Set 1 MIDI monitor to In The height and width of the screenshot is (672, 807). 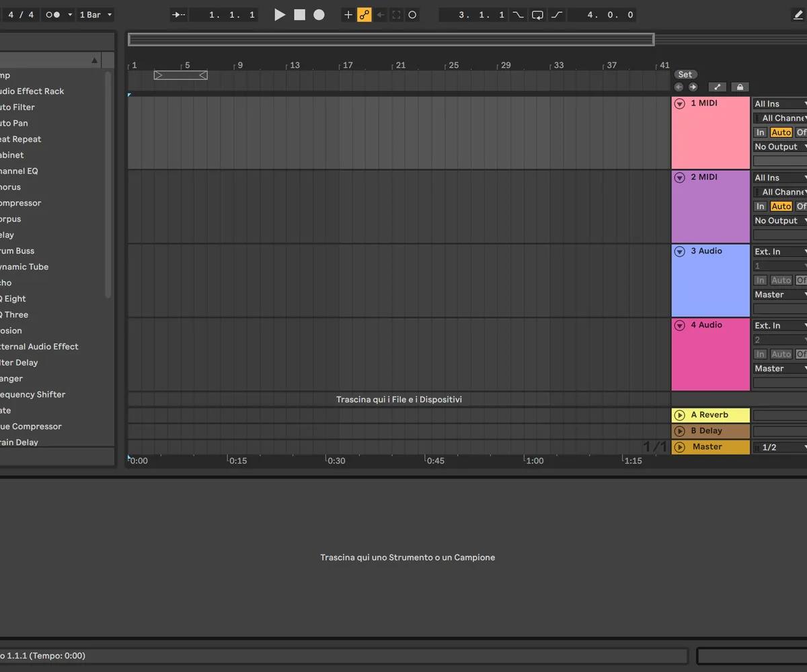coord(760,132)
